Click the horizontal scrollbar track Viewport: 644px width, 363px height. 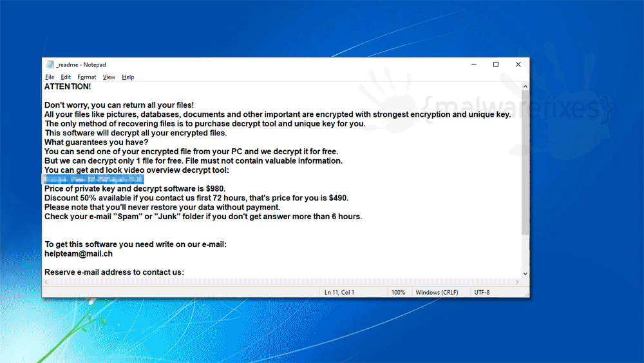tap(281, 282)
